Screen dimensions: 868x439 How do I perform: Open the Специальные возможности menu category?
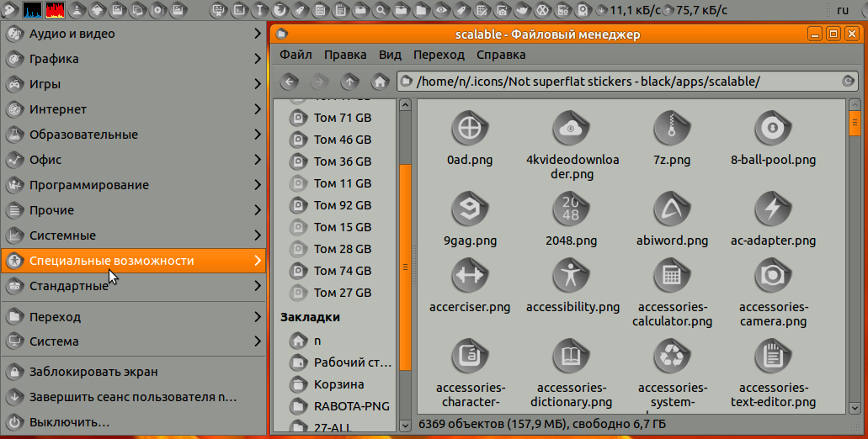pyautogui.click(x=133, y=261)
